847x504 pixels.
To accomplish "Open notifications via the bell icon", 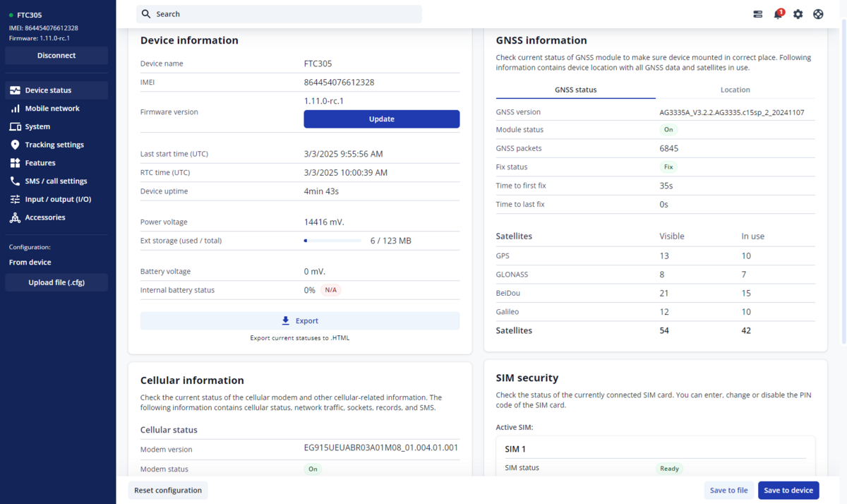I will [x=777, y=14].
